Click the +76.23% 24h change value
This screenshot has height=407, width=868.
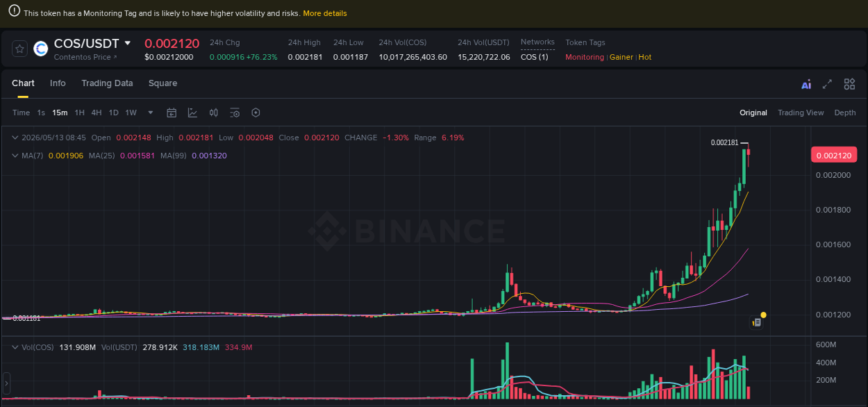point(262,57)
